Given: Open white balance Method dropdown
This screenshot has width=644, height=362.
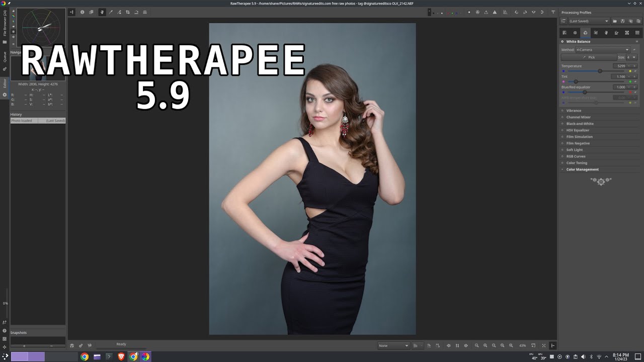Looking at the screenshot, I should click(x=603, y=50).
